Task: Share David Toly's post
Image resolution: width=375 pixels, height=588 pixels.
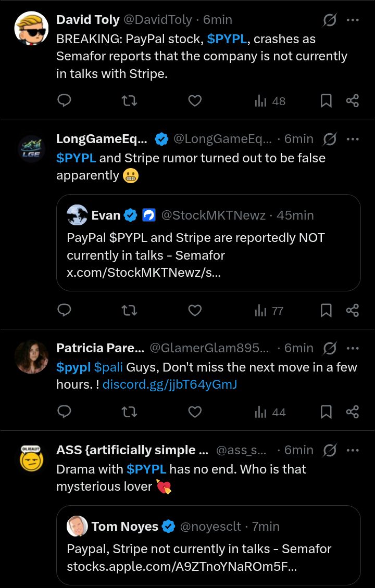Action: (353, 101)
